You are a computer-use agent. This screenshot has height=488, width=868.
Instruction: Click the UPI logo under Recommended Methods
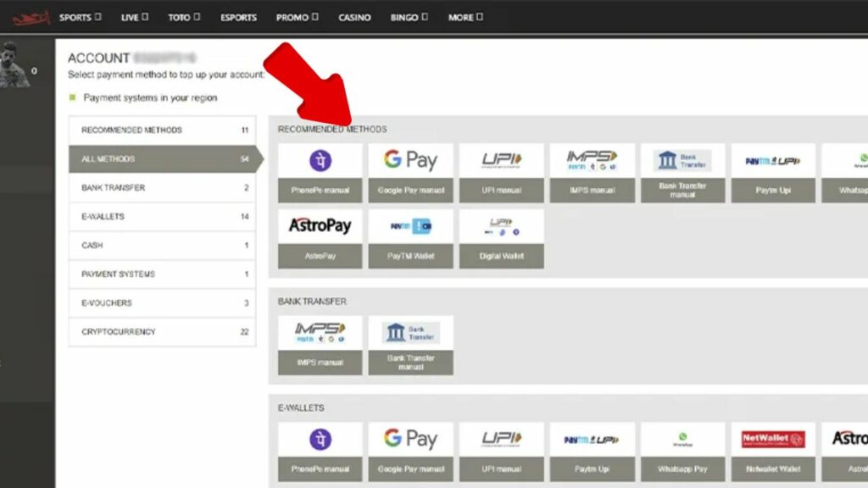click(502, 160)
